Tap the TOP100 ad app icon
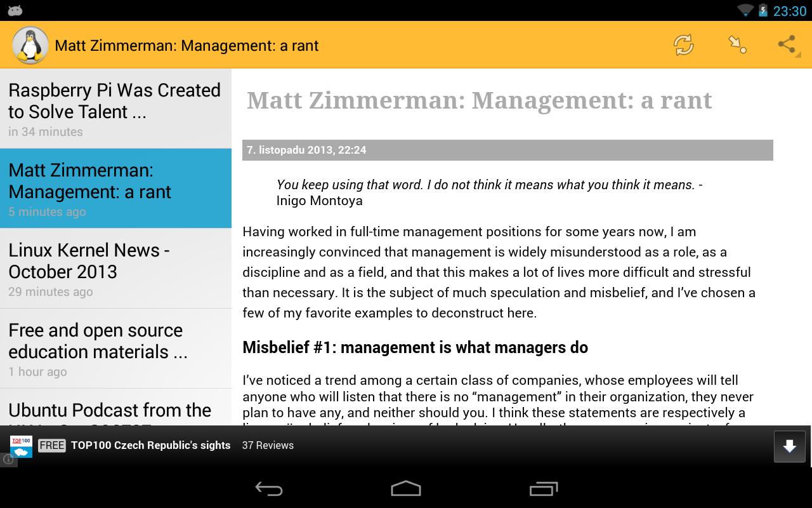 tap(21, 446)
